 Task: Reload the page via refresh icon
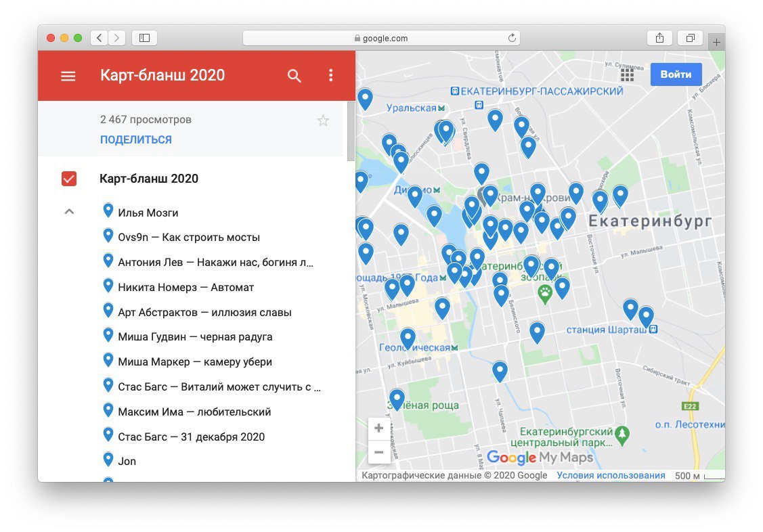click(x=512, y=38)
